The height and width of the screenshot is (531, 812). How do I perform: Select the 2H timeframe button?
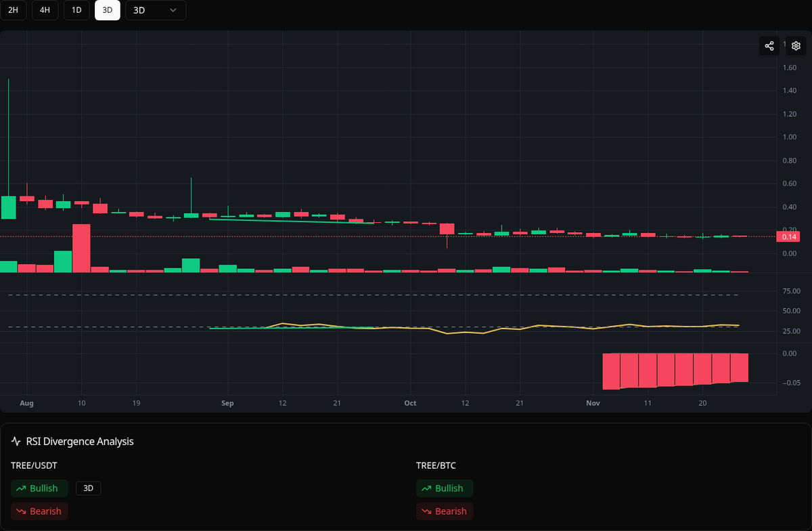(x=13, y=10)
